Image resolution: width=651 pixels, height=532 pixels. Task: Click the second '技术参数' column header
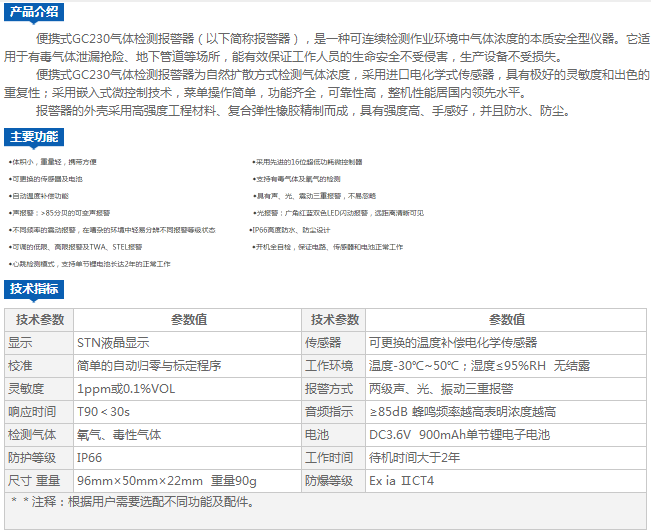point(333,320)
